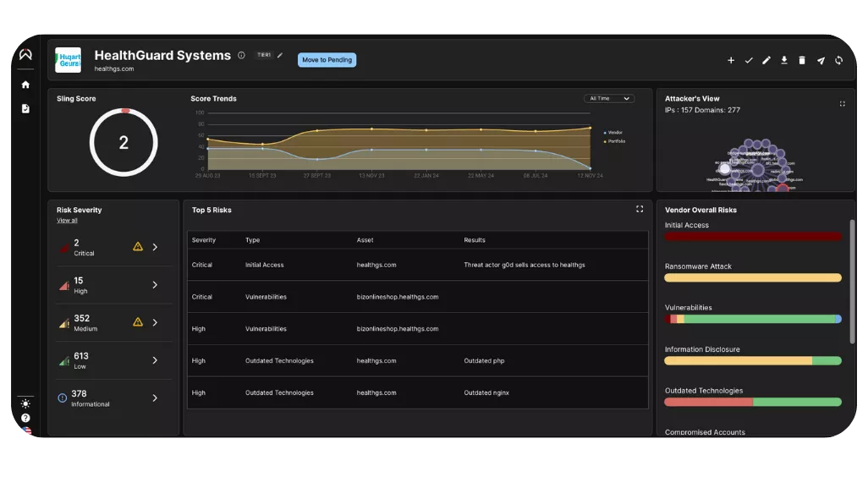Expand the Critical risks row chevron
This screenshot has width=868, height=477.
[155, 247]
